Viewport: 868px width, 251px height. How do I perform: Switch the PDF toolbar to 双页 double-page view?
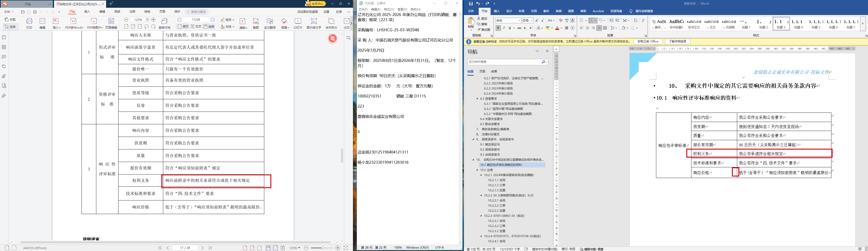pos(196,27)
